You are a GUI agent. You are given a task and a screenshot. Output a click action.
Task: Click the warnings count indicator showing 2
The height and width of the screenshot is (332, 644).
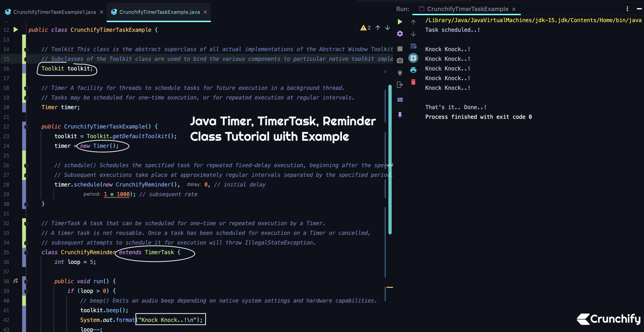click(x=365, y=28)
